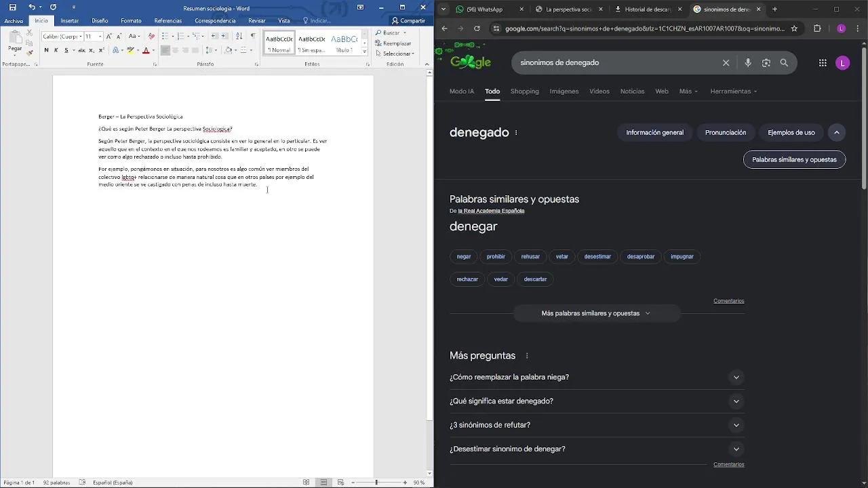Switch to Word read mode view icon
This screenshot has height=488, width=868.
[307, 483]
